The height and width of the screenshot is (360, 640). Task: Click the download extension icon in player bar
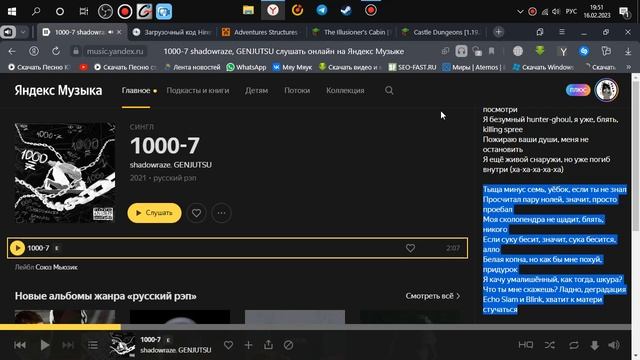tap(594, 345)
